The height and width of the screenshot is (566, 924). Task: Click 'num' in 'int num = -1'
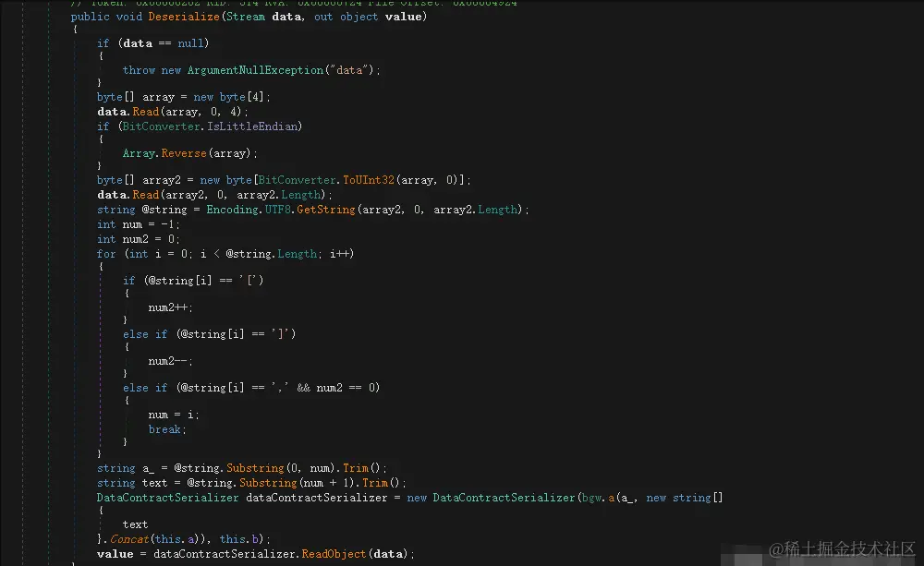(x=132, y=224)
